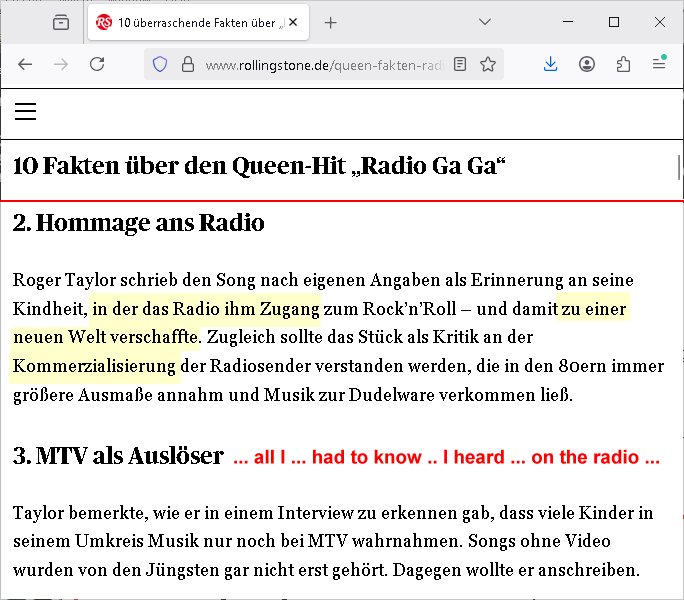
Task: Open the tracking protection shield icon
Action: pyautogui.click(x=159, y=64)
